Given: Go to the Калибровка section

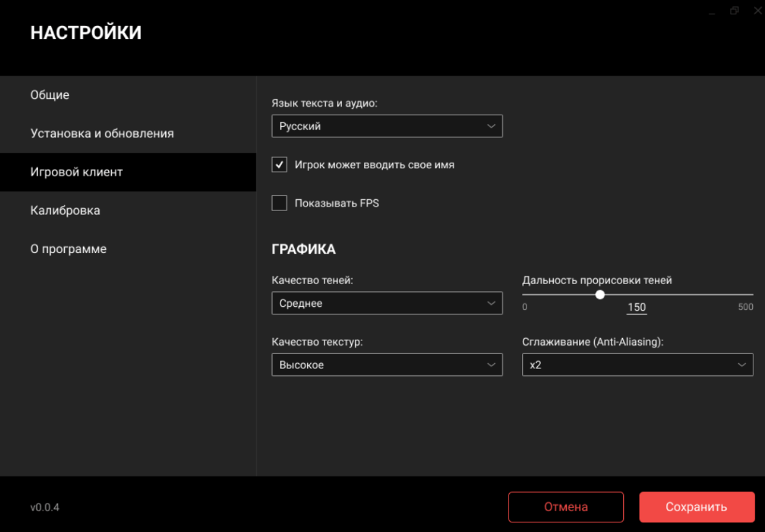Looking at the screenshot, I should [65, 210].
